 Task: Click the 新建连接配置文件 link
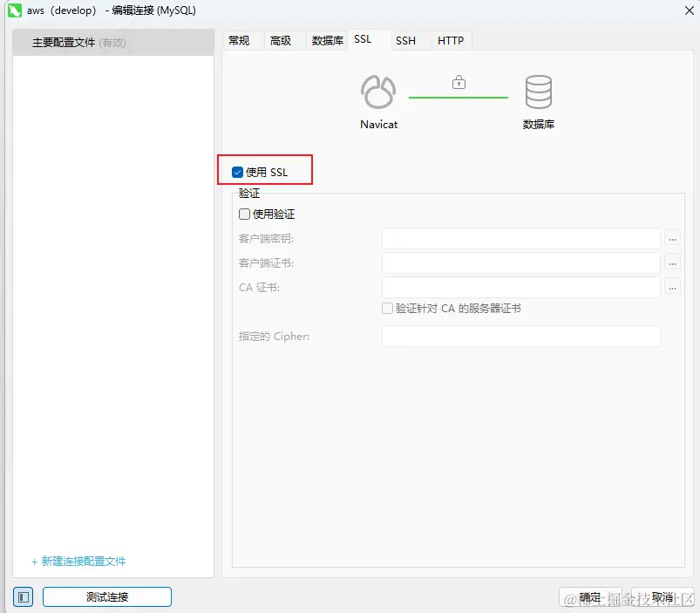point(78,562)
